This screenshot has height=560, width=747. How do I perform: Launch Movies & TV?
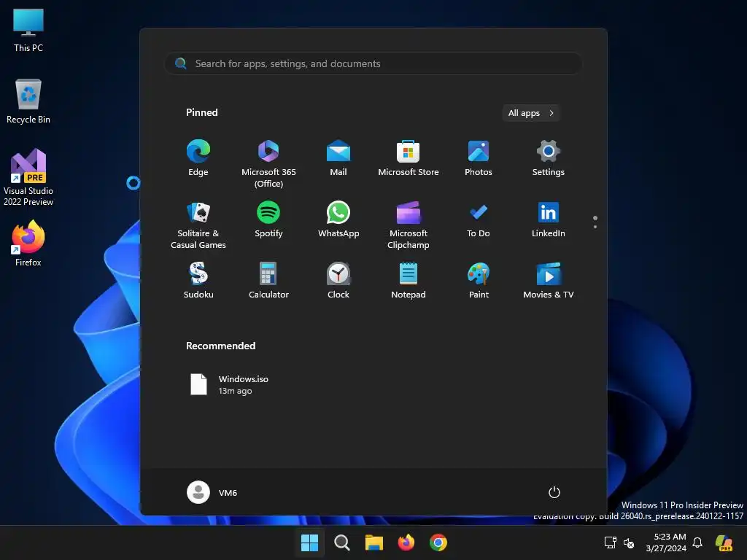[x=549, y=281]
